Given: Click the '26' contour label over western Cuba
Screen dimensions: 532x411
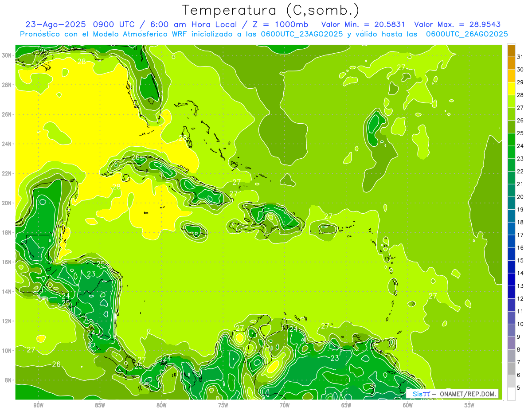Looking at the screenshot, I should pos(135,157).
